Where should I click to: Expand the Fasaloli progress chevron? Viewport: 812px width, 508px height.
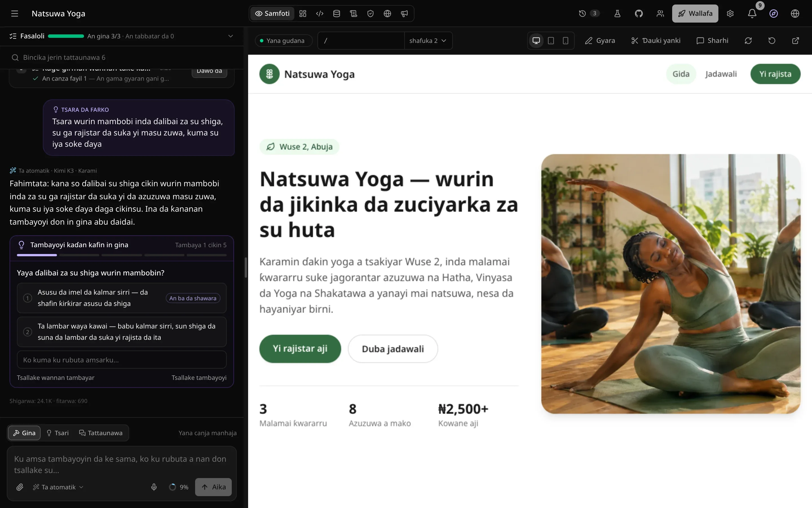(231, 36)
